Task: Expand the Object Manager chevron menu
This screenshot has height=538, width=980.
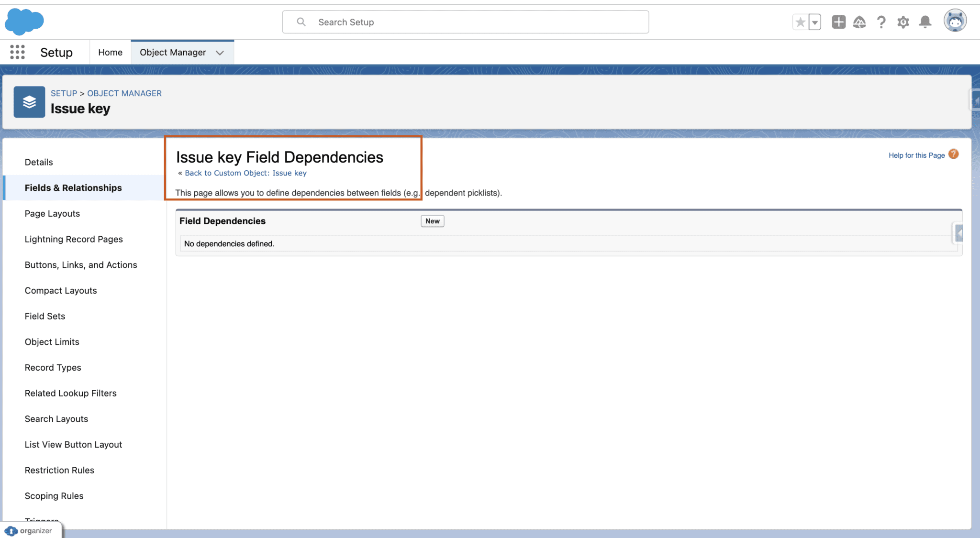Action: point(220,53)
